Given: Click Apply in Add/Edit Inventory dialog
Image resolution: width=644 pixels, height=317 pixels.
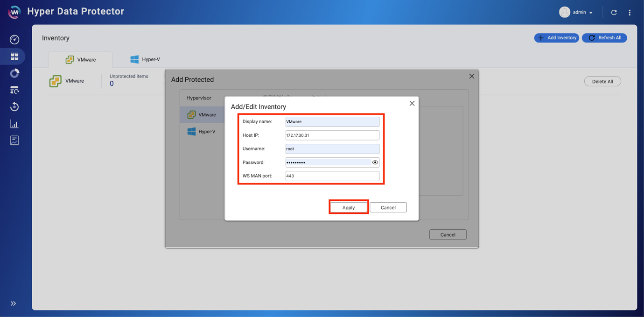Looking at the screenshot, I should pyautogui.click(x=349, y=207).
